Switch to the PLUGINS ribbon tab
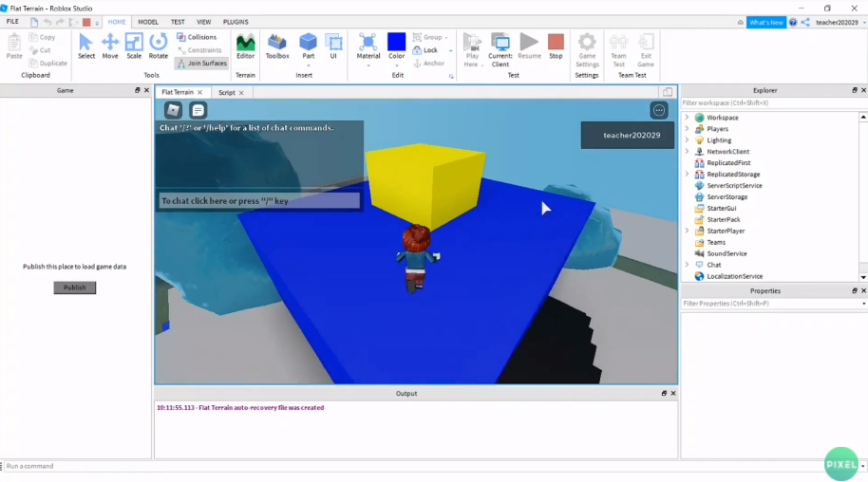 pos(236,22)
